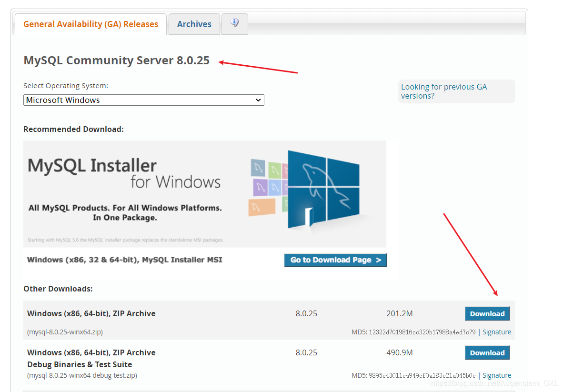
Task: Click the Debug Binaries & Test Suite title
Action: (80, 364)
